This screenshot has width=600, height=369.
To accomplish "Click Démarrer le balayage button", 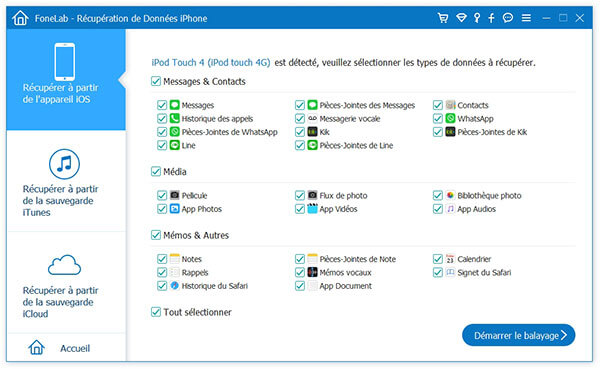I will 518,335.
